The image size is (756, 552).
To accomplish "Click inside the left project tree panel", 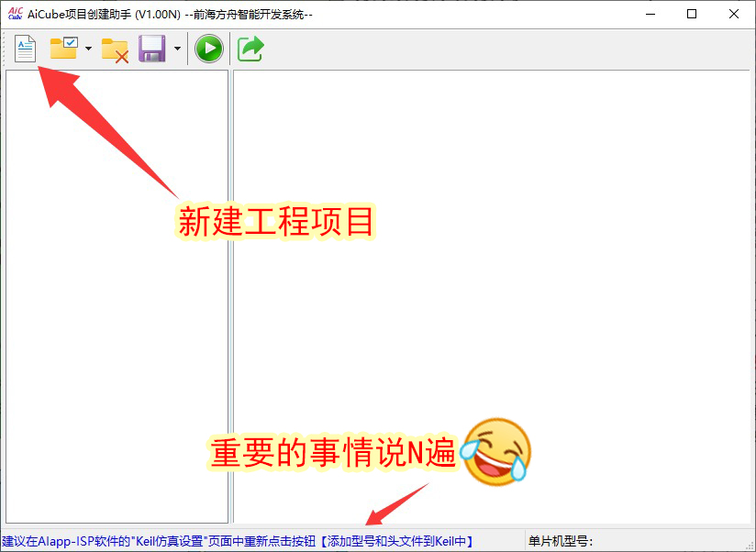I will tap(117, 296).
